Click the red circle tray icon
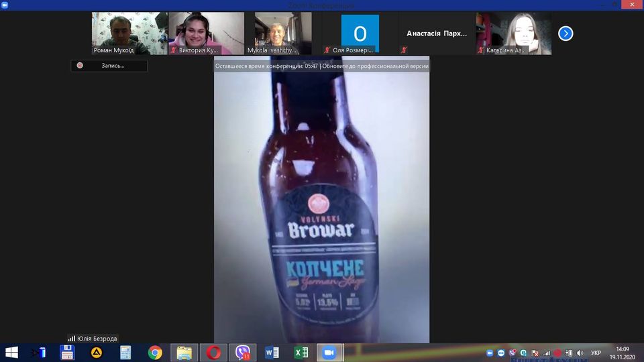This screenshot has width=644, height=362. click(x=557, y=353)
